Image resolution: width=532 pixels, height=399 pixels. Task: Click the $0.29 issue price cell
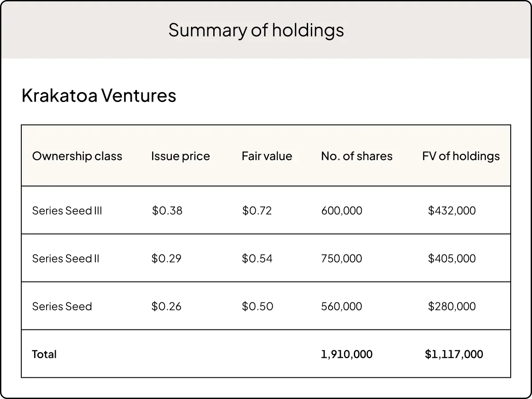tap(166, 258)
